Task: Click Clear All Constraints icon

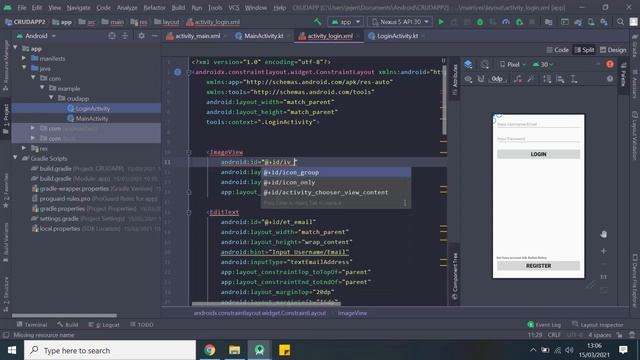Action: (x=518, y=79)
